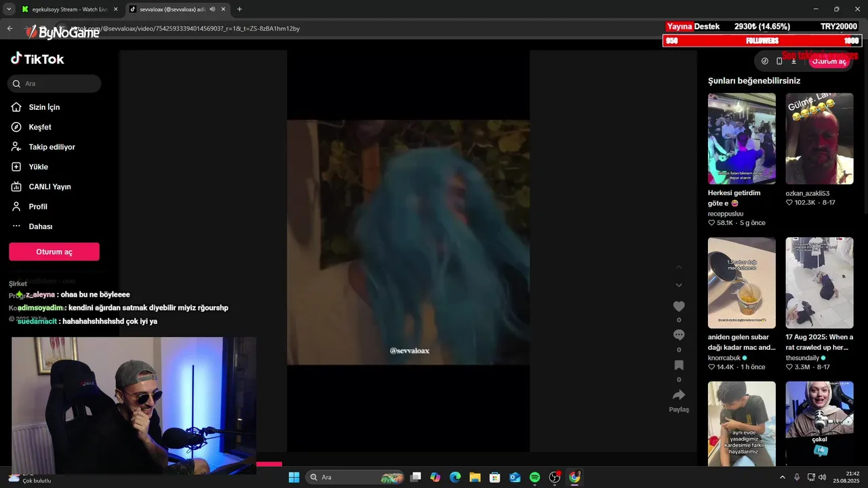Click the download icon in top toolbar
This screenshot has height=488, width=868.
pyautogui.click(x=794, y=61)
